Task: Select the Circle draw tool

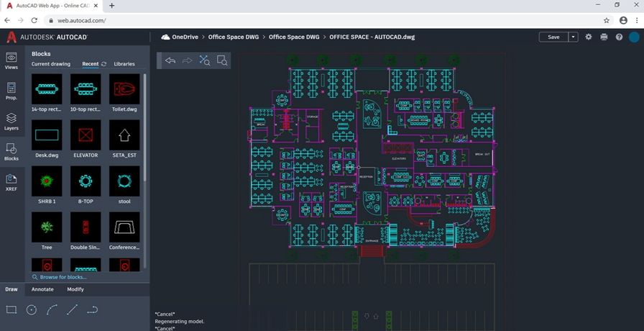Action: (x=32, y=309)
